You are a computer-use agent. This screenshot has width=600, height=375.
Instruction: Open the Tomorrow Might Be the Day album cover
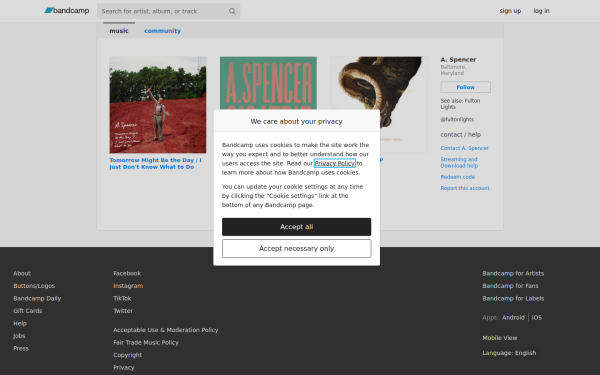coord(158,105)
